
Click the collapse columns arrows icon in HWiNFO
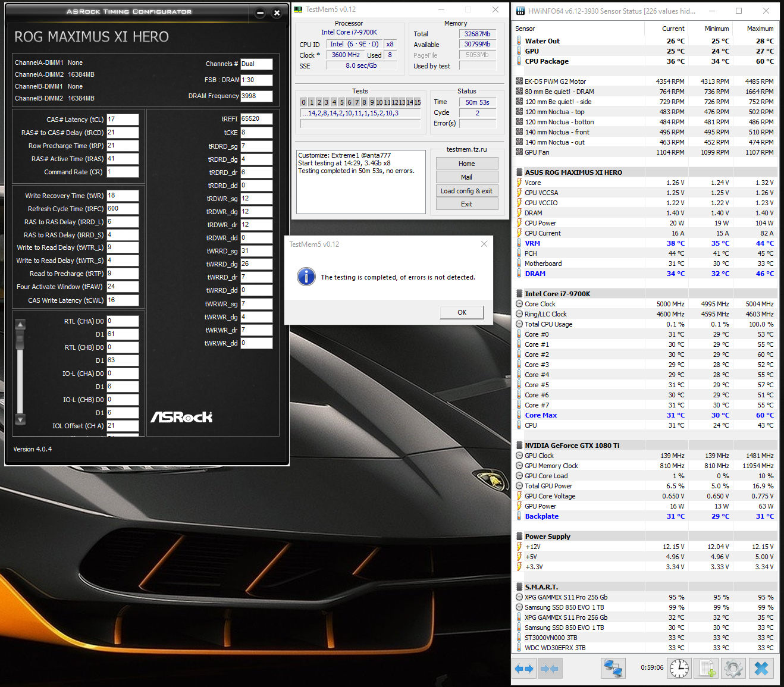[550, 669]
